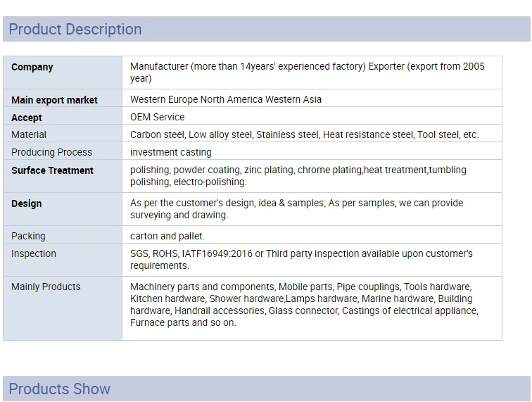Click the investment casting cell

pyautogui.click(x=171, y=152)
